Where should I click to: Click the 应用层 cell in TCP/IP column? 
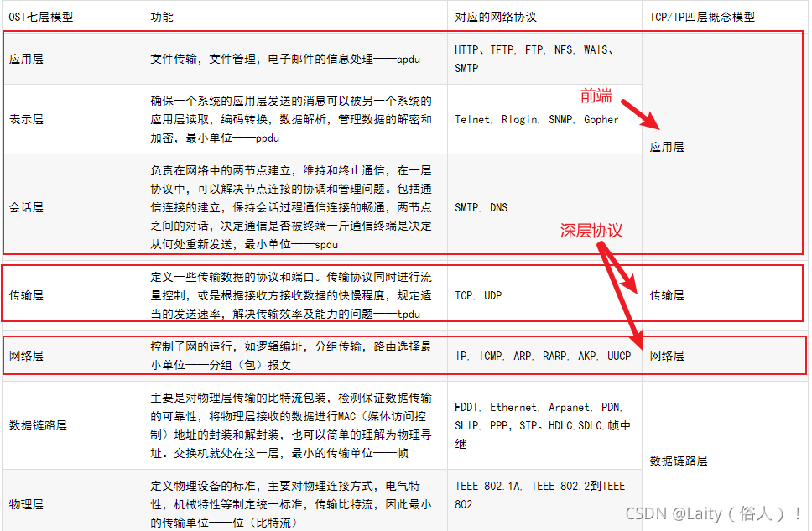coord(669,145)
